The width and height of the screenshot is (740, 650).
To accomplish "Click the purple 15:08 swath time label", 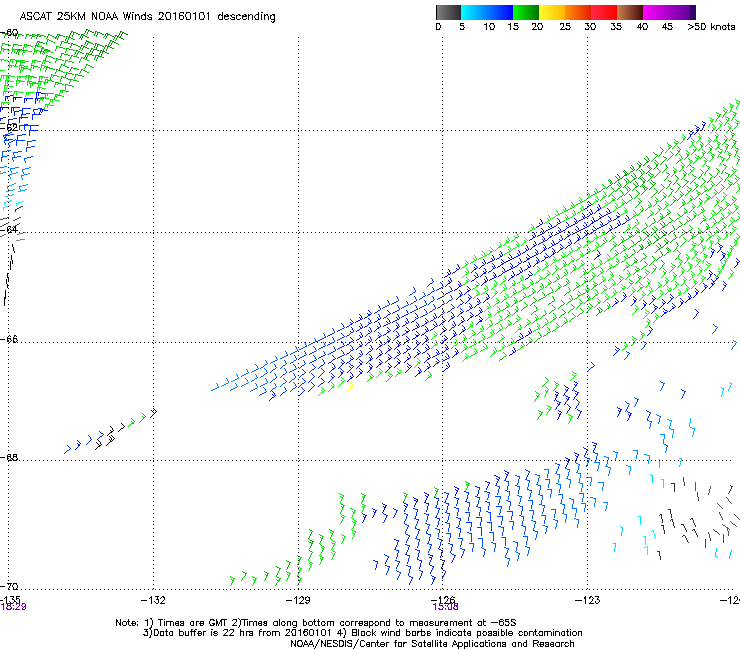I will pos(446,607).
